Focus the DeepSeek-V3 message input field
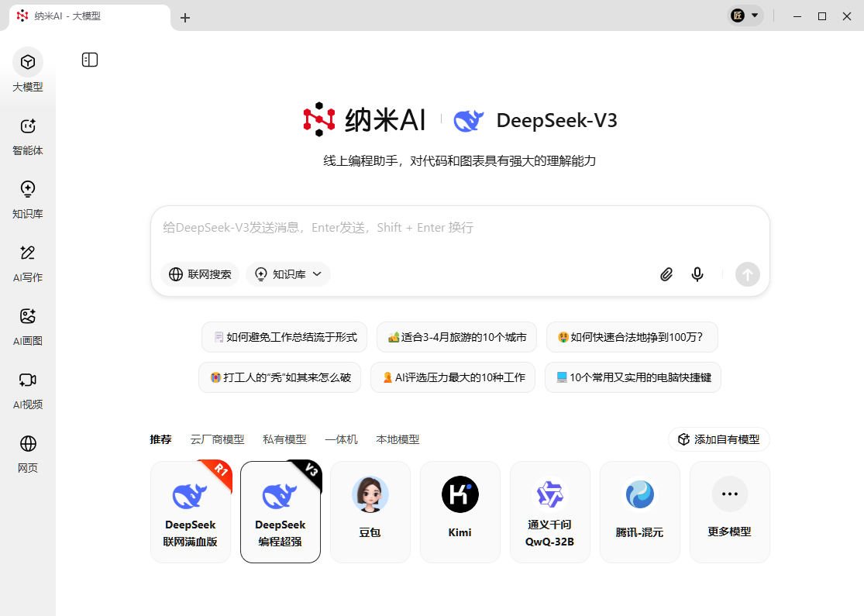This screenshot has width=864, height=616. click(x=460, y=228)
